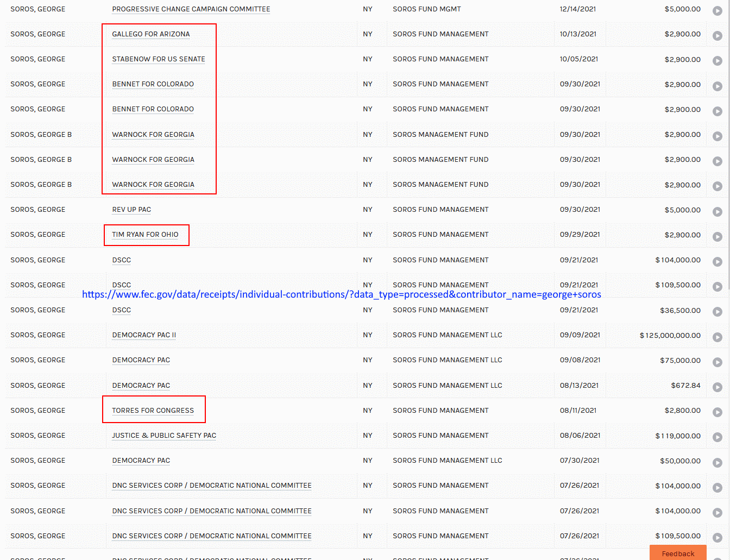Expand the Democracy PAC $672.84 row
This screenshot has height=560, width=730.
tap(718, 387)
